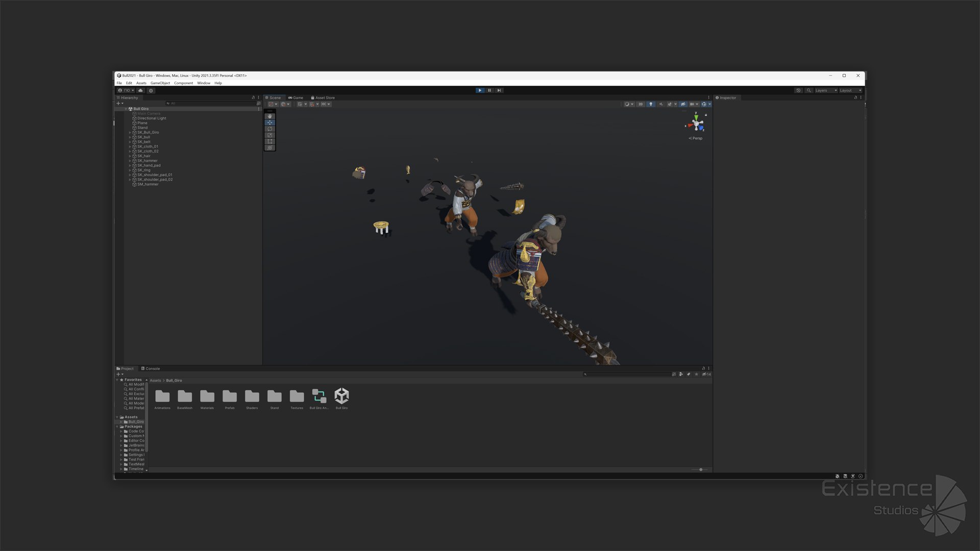
Task: Switch to the Game tab
Action: (296, 97)
